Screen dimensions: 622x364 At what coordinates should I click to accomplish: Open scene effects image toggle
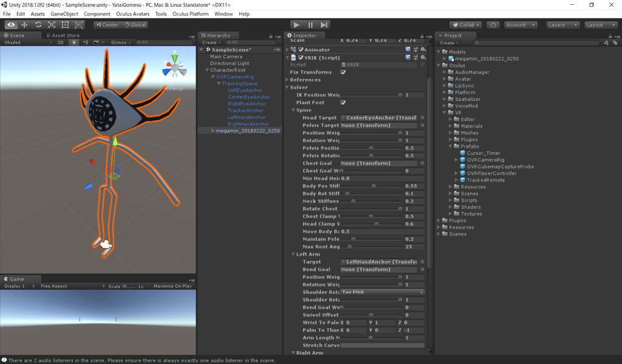point(96,42)
